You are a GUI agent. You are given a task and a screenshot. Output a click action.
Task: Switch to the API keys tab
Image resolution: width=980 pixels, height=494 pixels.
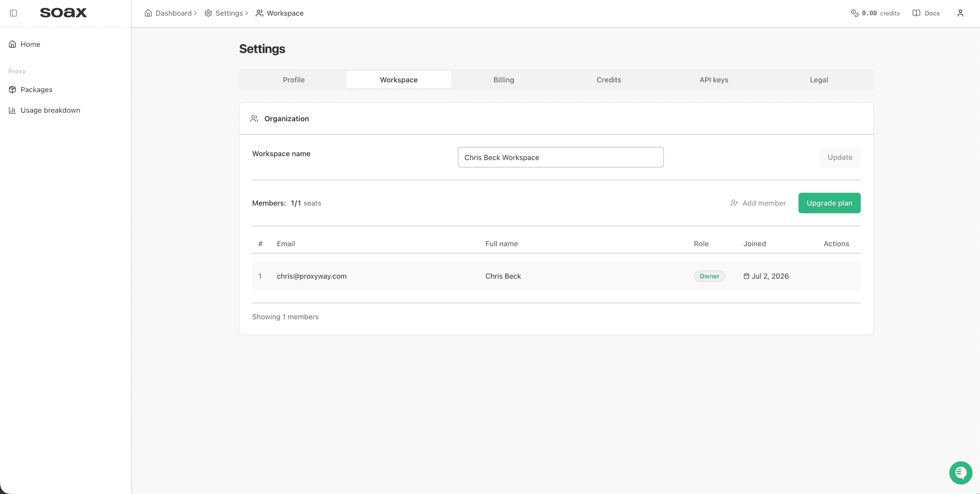pyautogui.click(x=714, y=80)
